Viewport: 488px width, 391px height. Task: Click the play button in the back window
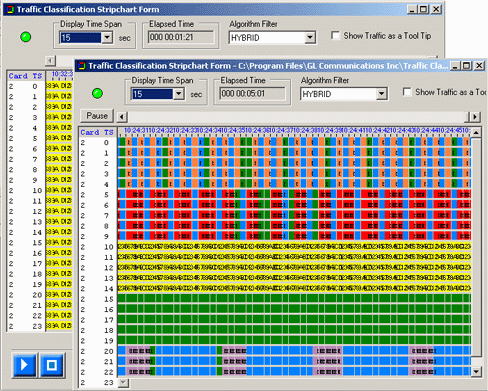click(25, 365)
